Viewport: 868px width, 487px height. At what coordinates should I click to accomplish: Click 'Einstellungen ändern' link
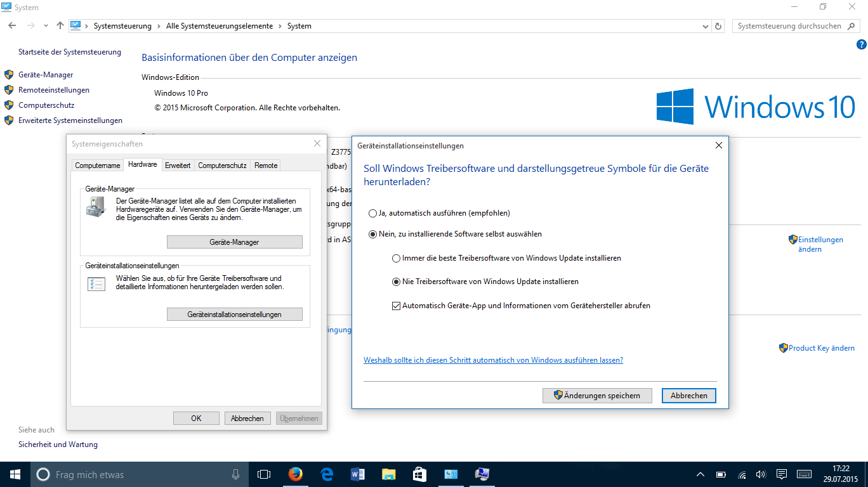click(820, 244)
